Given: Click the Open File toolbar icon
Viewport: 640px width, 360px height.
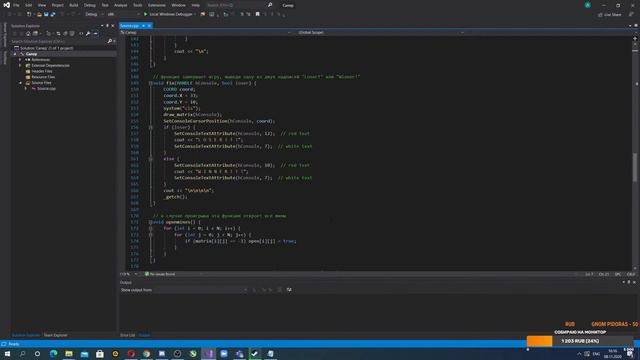Looking at the screenshot, I should click(x=39, y=14).
